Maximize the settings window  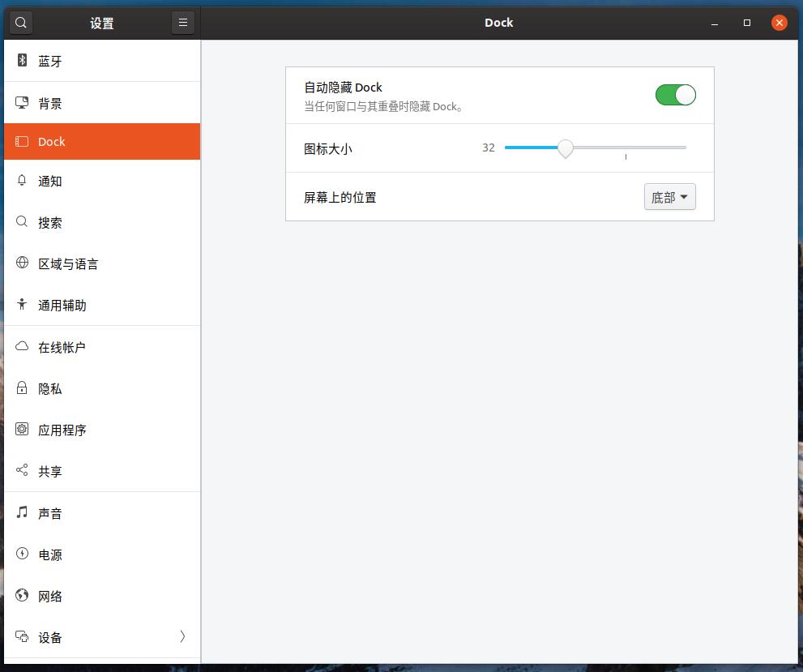[746, 23]
